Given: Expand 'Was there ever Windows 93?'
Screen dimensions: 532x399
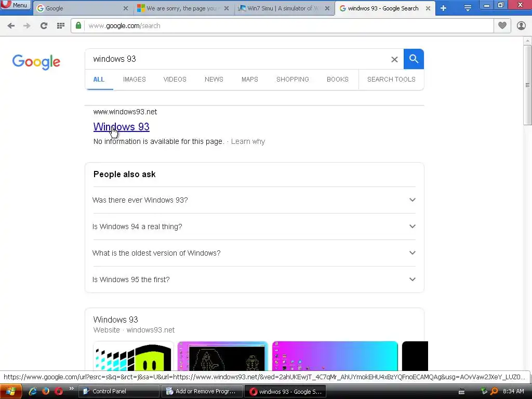Looking at the screenshot, I should (x=254, y=200).
